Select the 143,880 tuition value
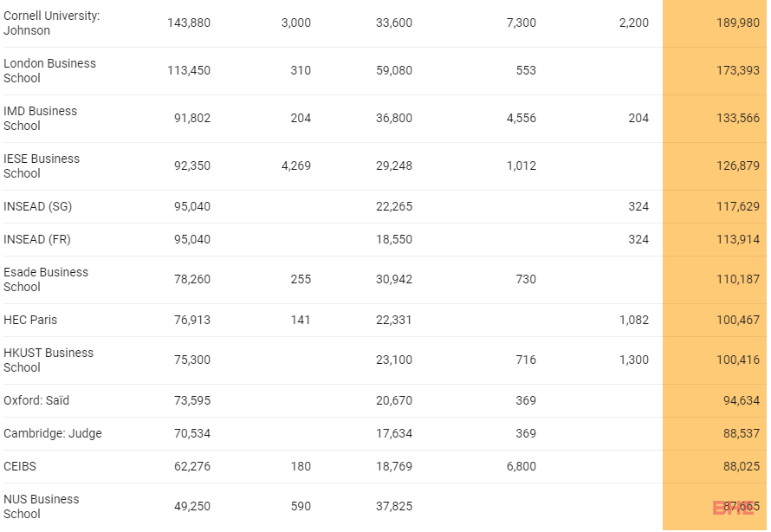Viewport: 771px width, 532px height. pyautogui.click(x=189, y=23)
